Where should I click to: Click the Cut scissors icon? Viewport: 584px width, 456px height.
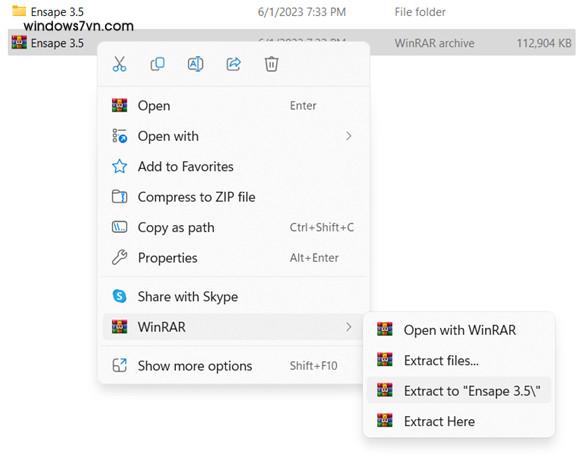pos(119,64)
